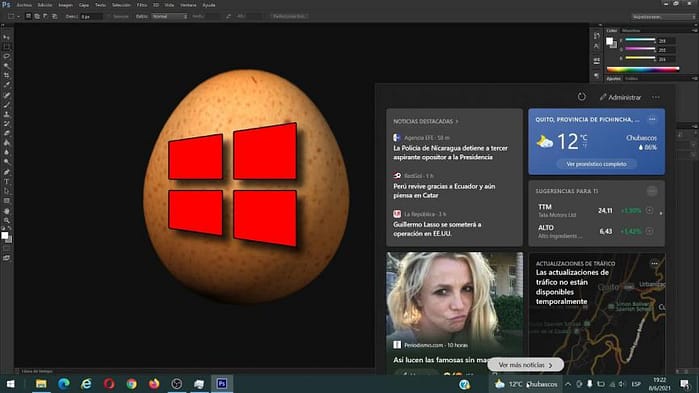
Task: Click the first color channel slider in Color panel
Action: pos(640,40)
